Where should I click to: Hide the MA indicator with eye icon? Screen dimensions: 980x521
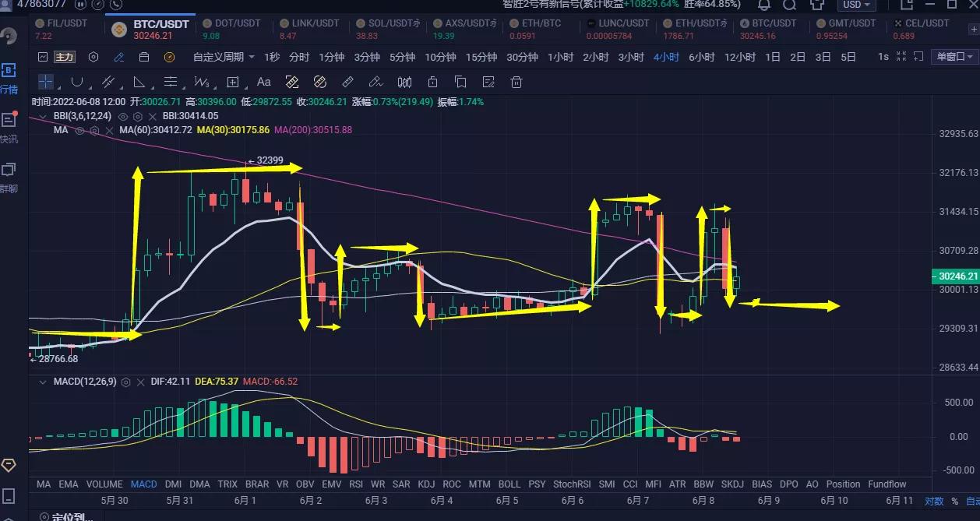pos(79,130)
